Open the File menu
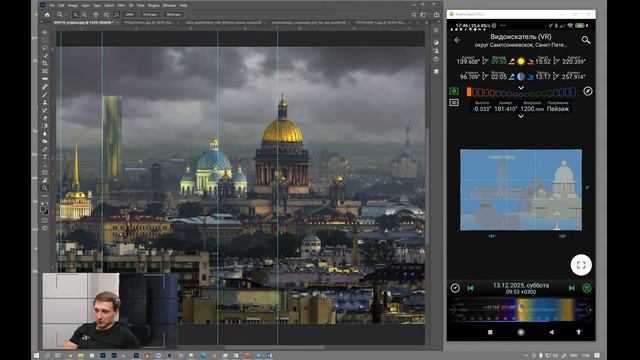640x360 pixels. pos(52,5)
